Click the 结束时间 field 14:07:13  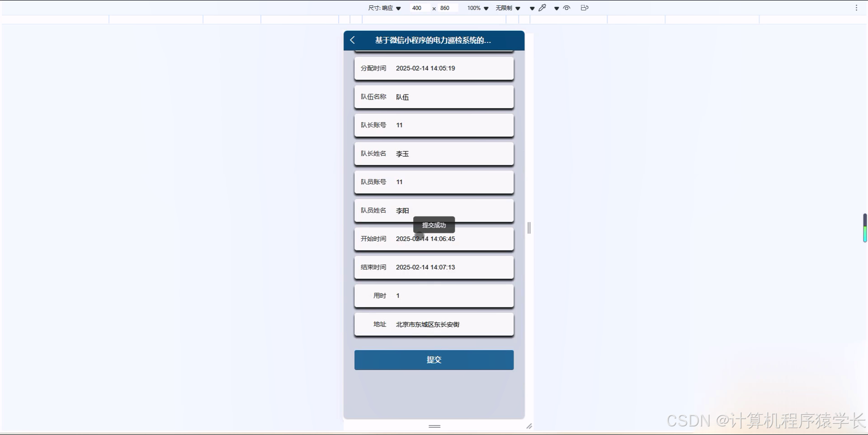coord(434,267)
